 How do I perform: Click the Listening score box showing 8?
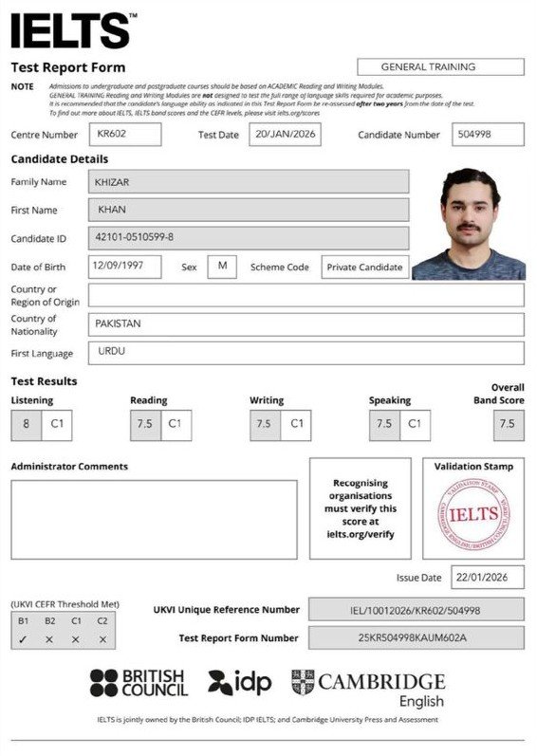tap(26, 425)
